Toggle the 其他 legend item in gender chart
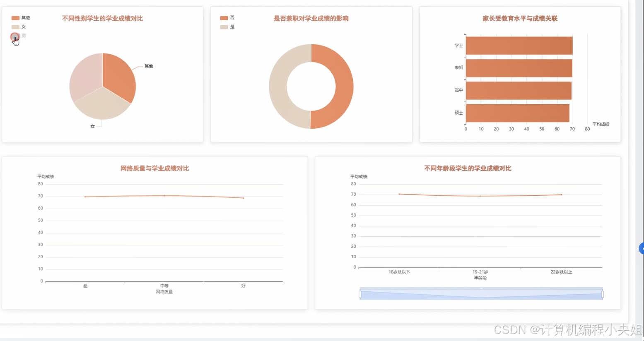 20,18
